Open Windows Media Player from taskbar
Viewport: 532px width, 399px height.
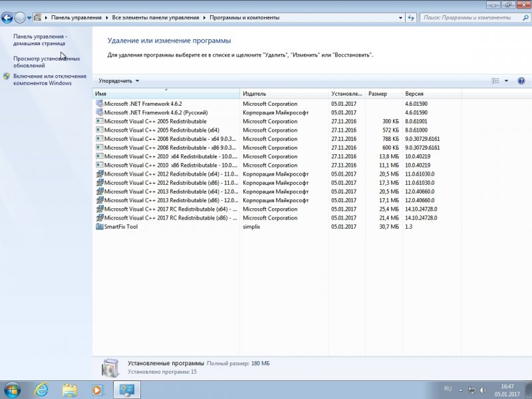[97, 390]
